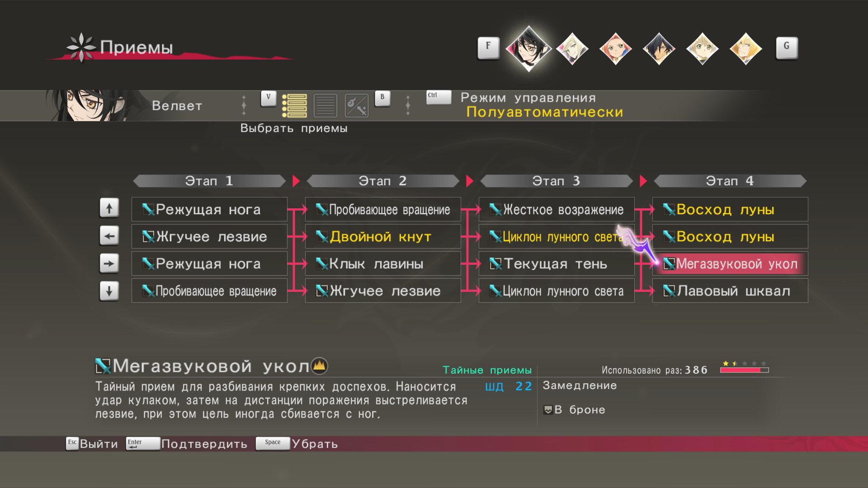Click the Приемы screen title
Screen dimensions: 868x488
pyautogui.click(x=136, y=47)
